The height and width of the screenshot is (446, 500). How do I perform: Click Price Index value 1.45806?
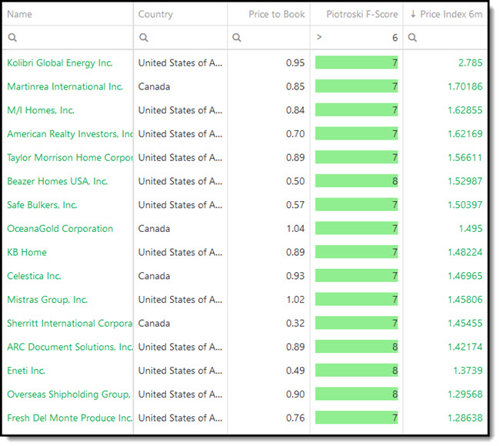(x=465, y=300)
